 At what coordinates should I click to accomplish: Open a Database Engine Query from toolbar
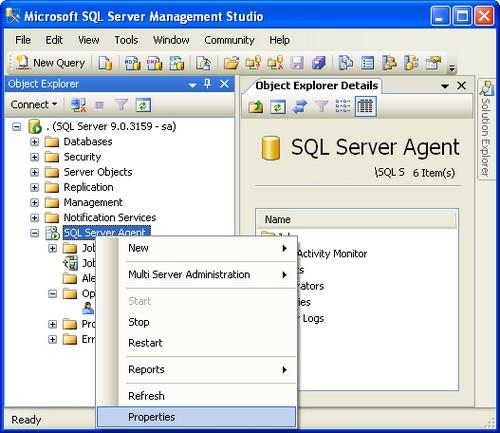105,63
